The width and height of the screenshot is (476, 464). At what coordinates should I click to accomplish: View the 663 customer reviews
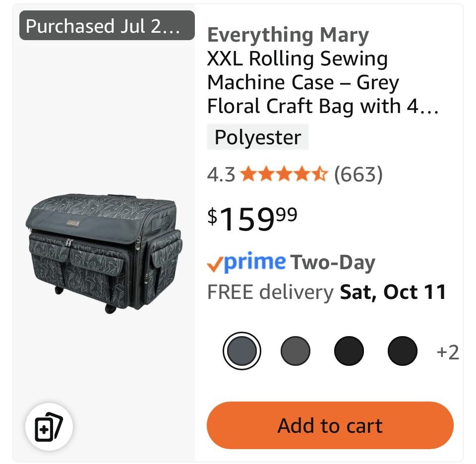pyautogui.click(x=358, y=174)
